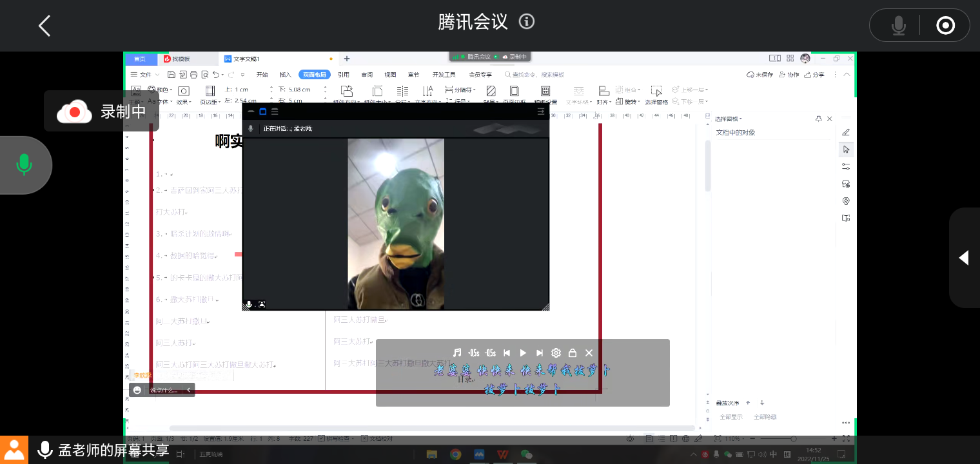Open Chrome from the taskbar
Viewport: 980px width, 464px height.
(456, 454)
